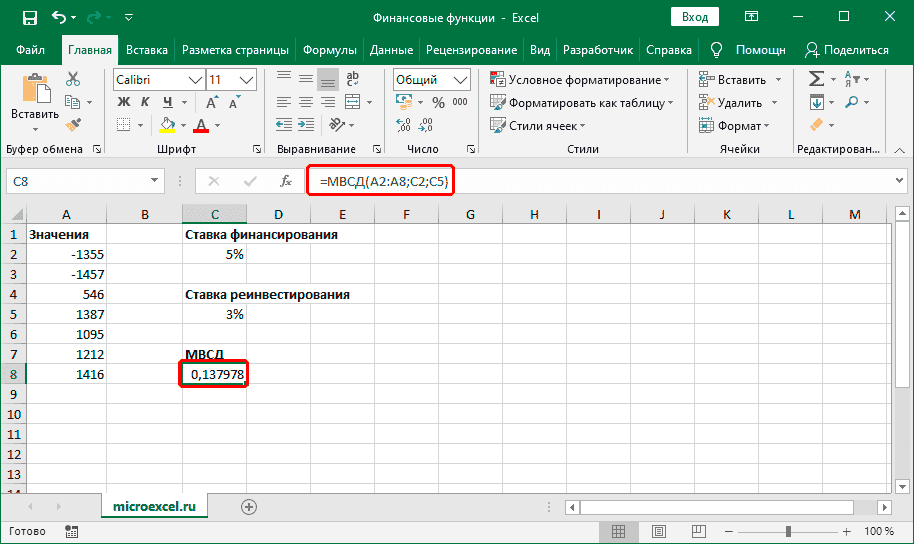The image size is (914, 544).
Task: Click the AutoSum sigma icon
Action: (816, 79)
